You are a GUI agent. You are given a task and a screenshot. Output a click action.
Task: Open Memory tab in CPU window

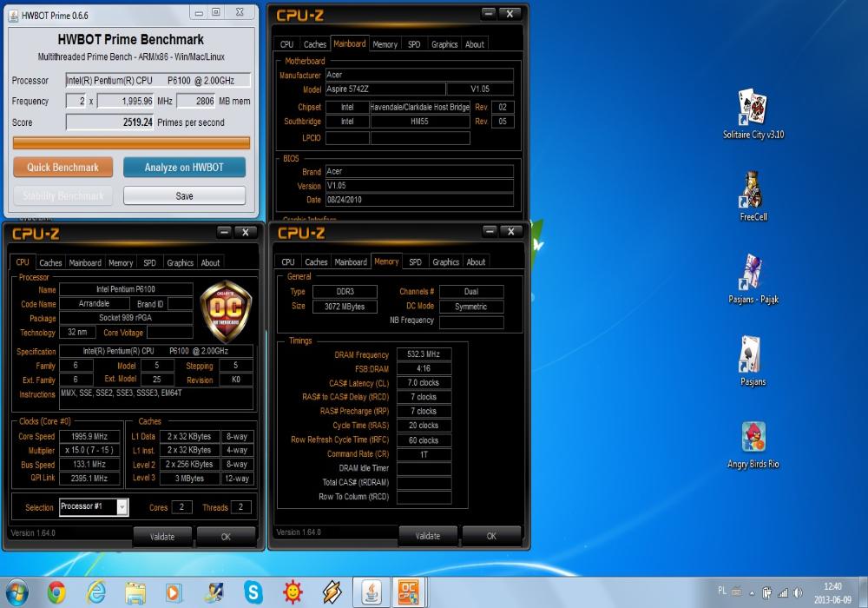click(x=121, y=262)
